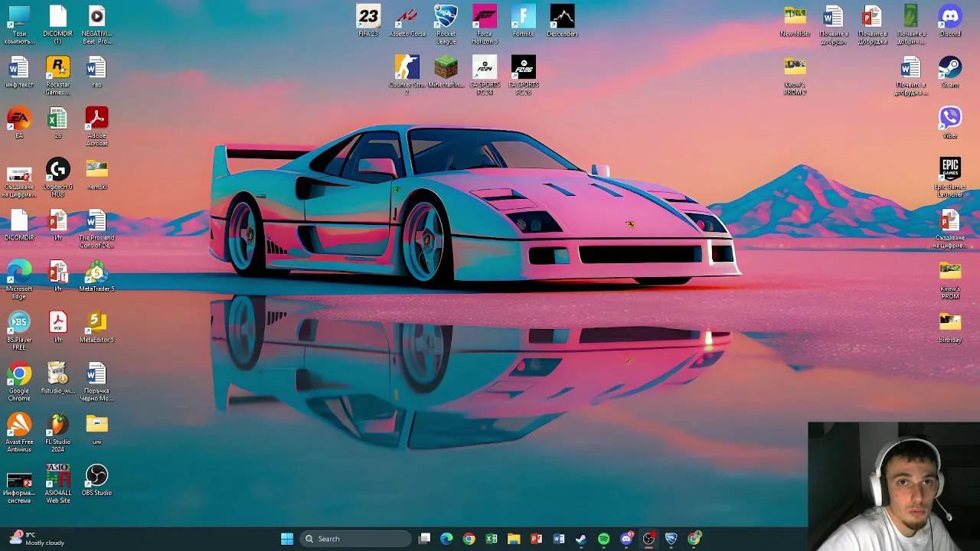Select the BS.Player FREE desktop icon
Viewport: 980px width, 551px height.
coord(19,331)
